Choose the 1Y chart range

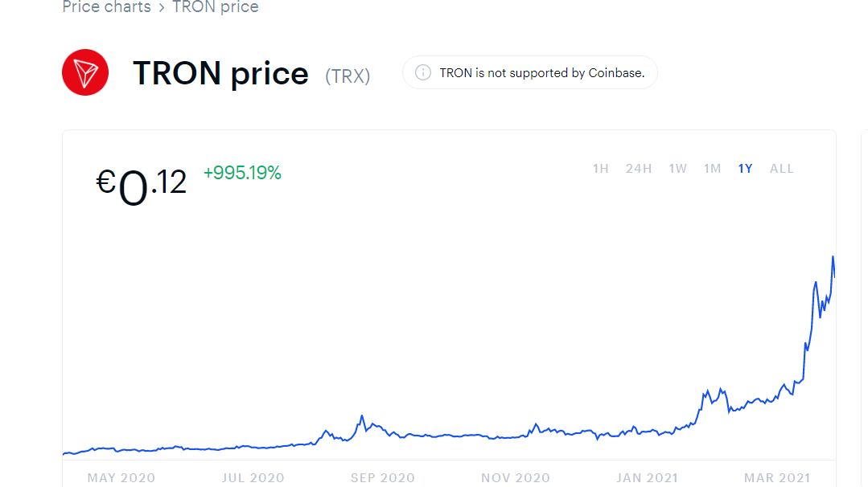click(x=745, y=169)
